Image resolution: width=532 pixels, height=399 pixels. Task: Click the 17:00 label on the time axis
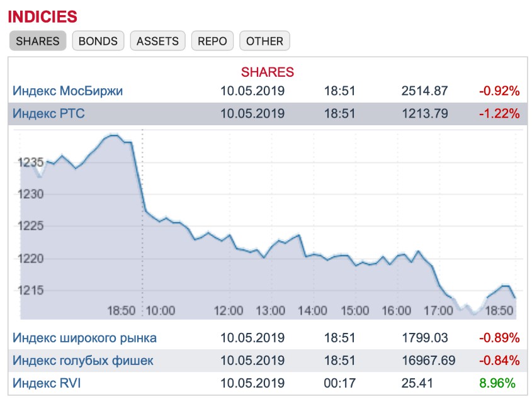pyautogui.click(x=439, y=310)
